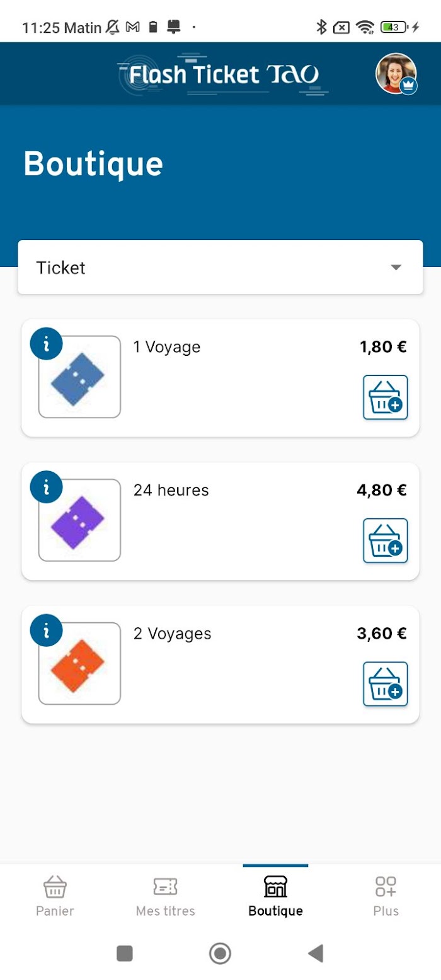Show info for 2 Voyages ticket
The image size is (441, 980).
click(x=46, y=630)
